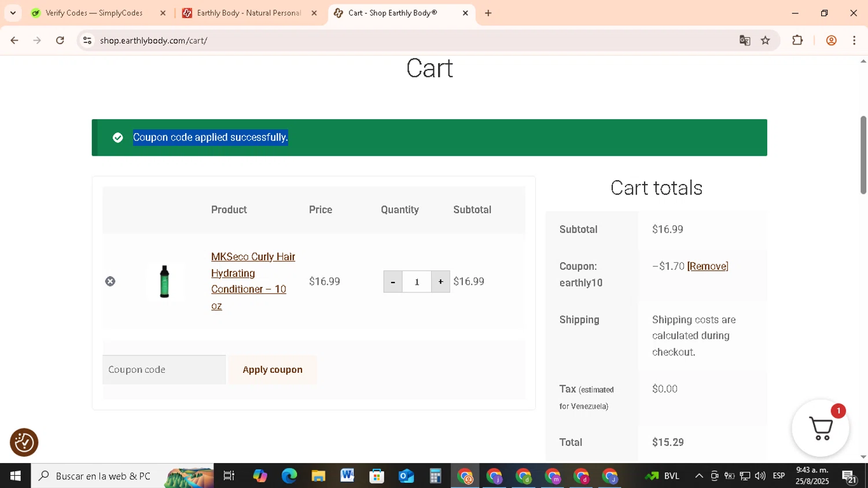The height and width of the screenshot is (488, 868).
Task: Go forward in browser history
Action: (x=37, y=41)
